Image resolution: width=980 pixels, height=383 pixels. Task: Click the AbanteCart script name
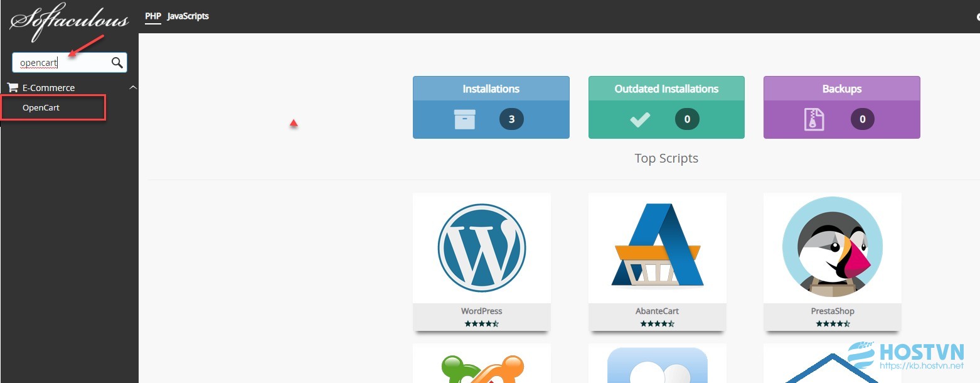point(657,311)
